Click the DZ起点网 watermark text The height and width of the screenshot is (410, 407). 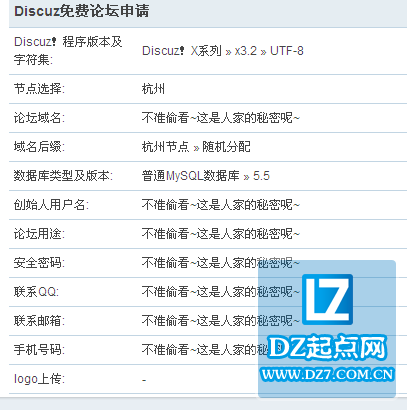pos(327,347)
